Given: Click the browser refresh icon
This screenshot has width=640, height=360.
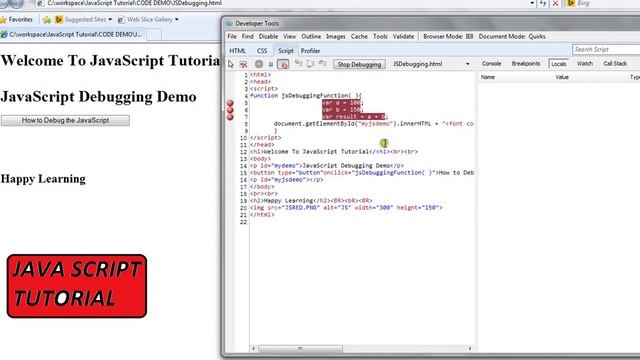Looking at the screenshot, I should pos(542,3).
